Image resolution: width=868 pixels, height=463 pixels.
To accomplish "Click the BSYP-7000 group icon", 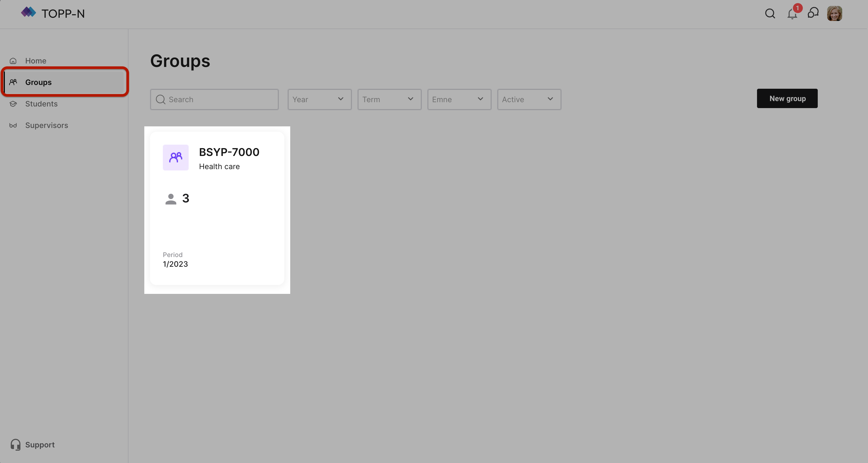I will (175, 158).
